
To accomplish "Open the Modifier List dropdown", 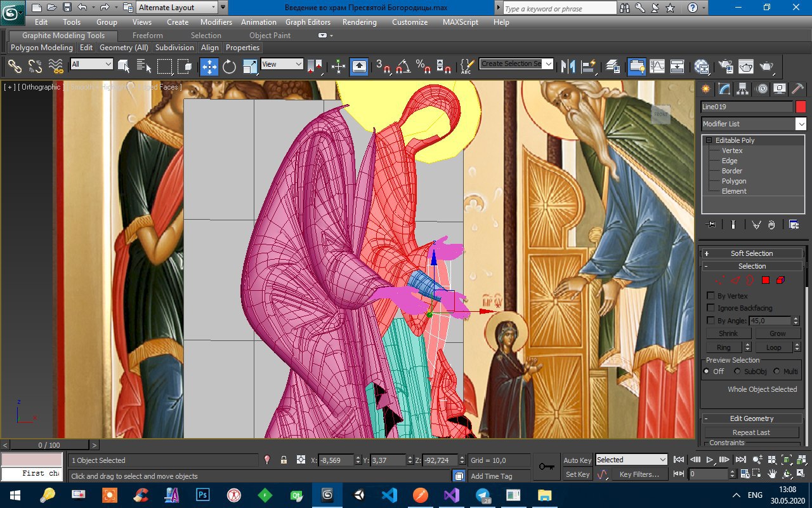I will tap(754, 124).
